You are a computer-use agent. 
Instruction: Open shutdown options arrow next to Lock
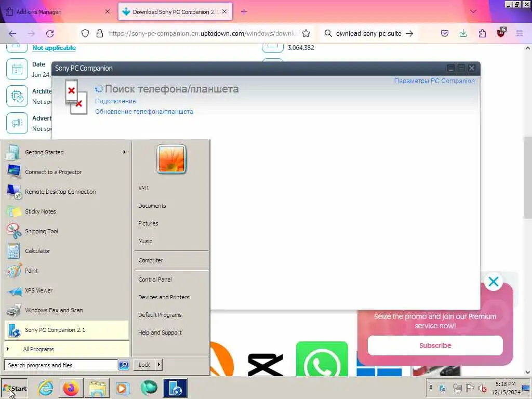(x=159, y=365)
